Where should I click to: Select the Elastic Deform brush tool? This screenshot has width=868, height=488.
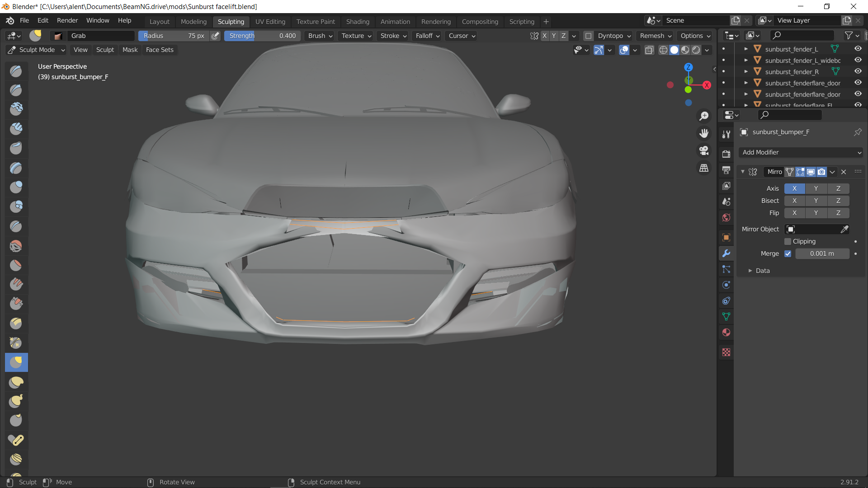(16, 382)
